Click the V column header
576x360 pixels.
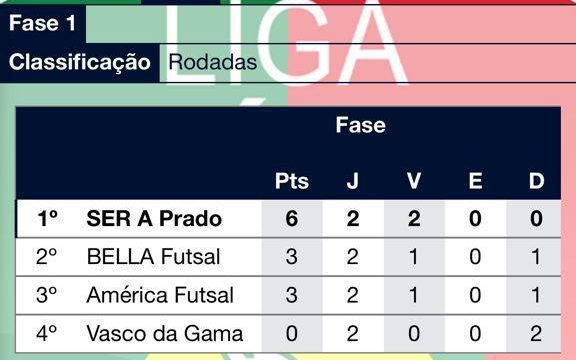click(x=414, y=181)
